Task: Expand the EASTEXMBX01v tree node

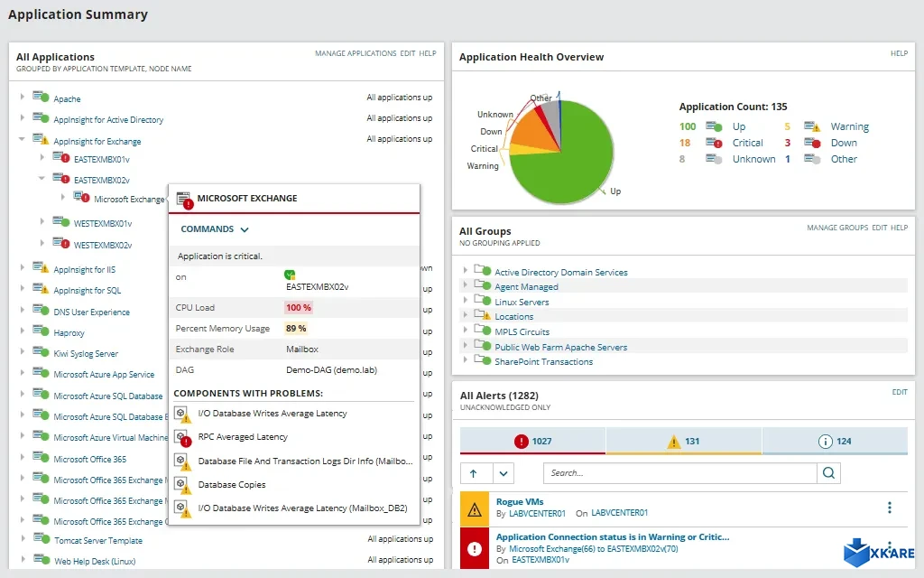Action: tap(42, 157)
